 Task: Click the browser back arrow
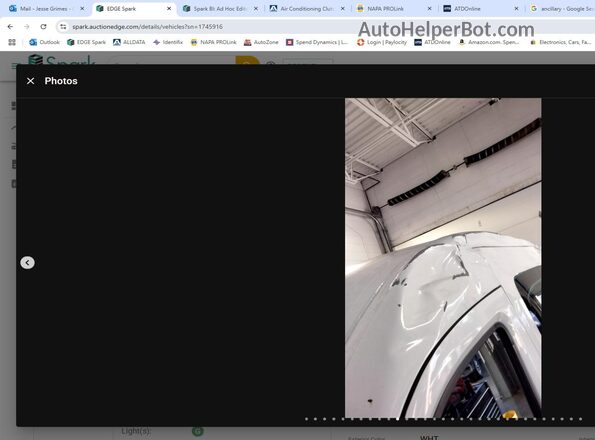point(10,27)
